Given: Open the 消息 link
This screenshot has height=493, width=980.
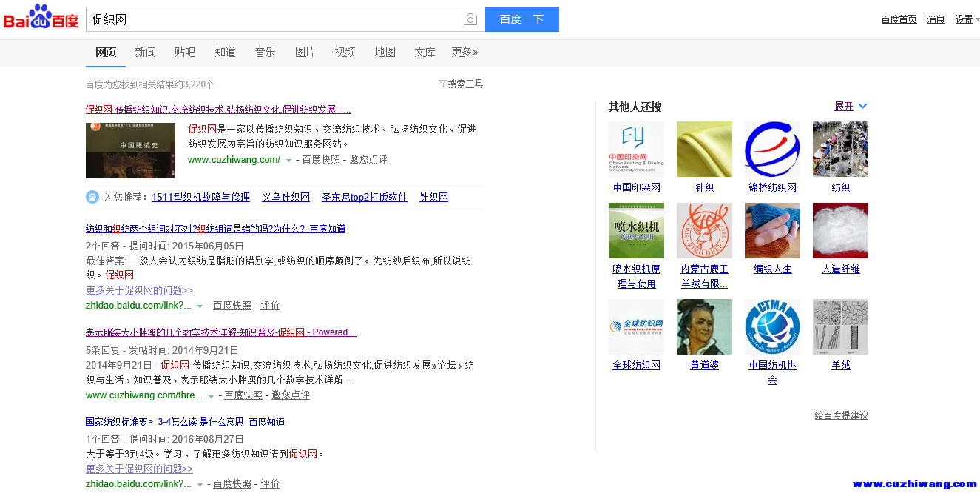Looking at the screenshot, I should tap(936, 19).
